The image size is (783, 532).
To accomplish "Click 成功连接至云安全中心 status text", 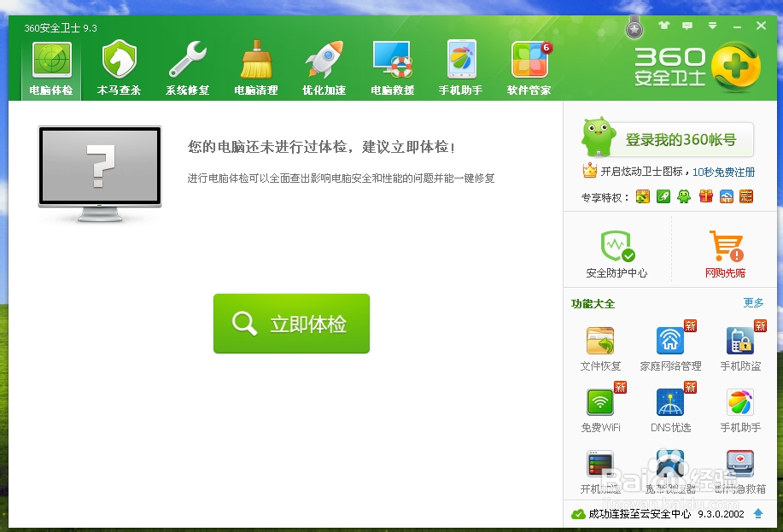I will pos(640,514).
